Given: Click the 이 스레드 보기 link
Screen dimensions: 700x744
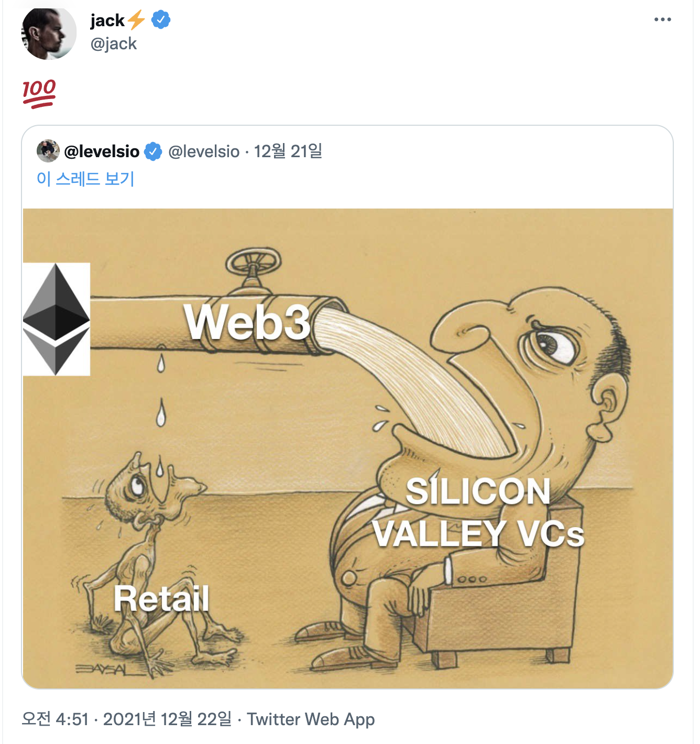Looking at the screenshot, I should 85,179.
